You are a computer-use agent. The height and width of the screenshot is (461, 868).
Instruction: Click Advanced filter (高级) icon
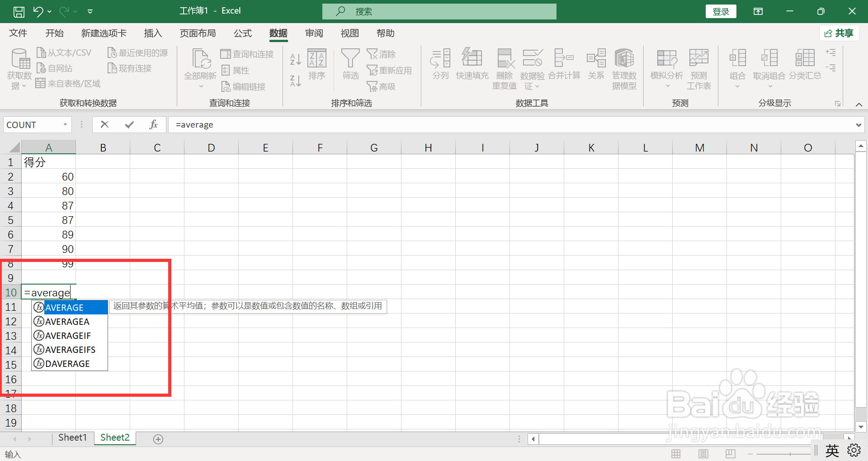(x=372, y=86)
